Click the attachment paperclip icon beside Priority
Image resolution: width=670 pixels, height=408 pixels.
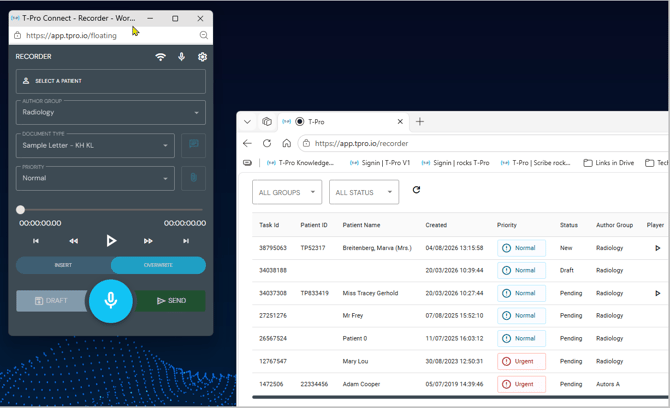194,178
